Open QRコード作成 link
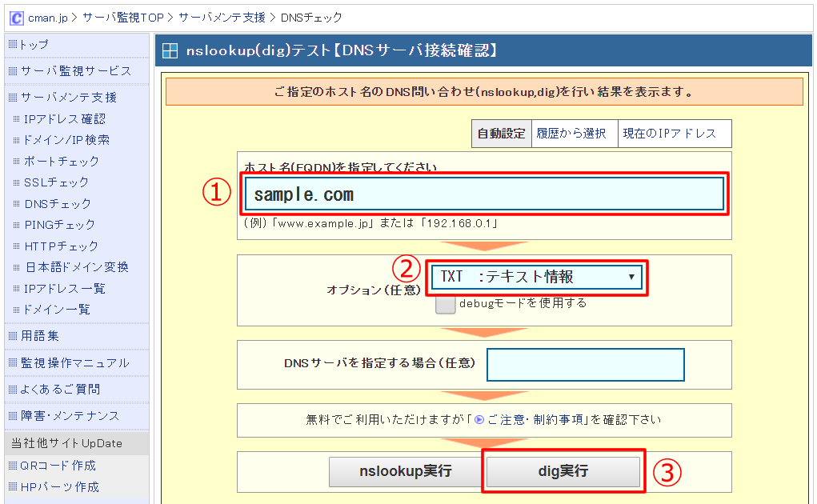 [58, 466]
